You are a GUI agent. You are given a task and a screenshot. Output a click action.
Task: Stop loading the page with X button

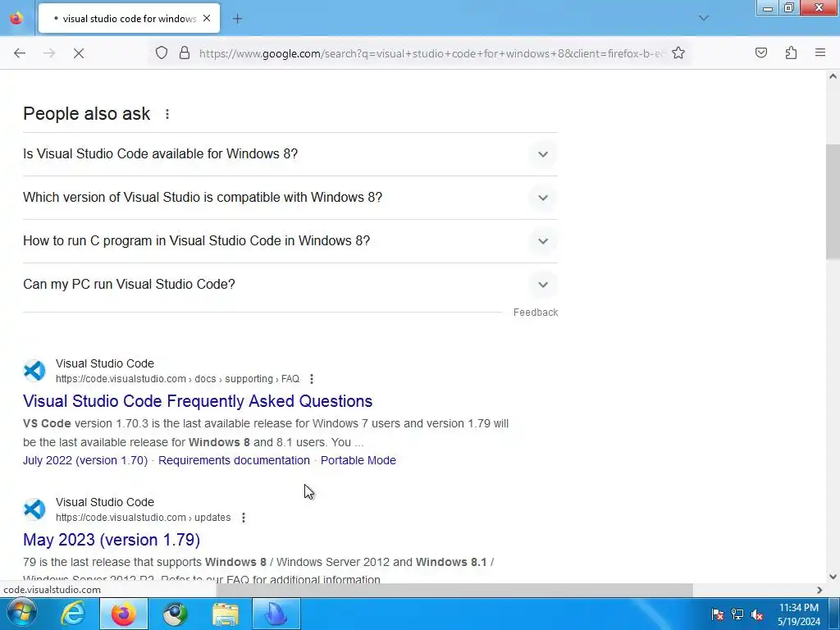tap(78, 53)
